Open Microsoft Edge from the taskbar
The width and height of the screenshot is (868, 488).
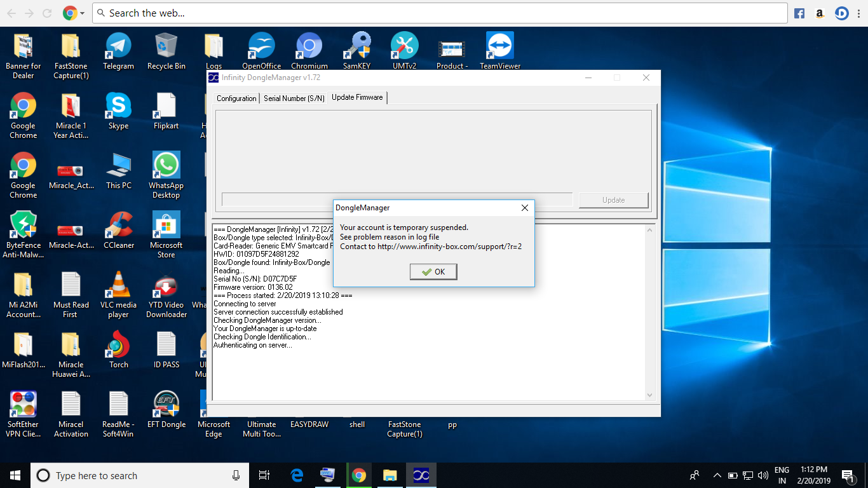pyautogui.click(x=297, y=475)
